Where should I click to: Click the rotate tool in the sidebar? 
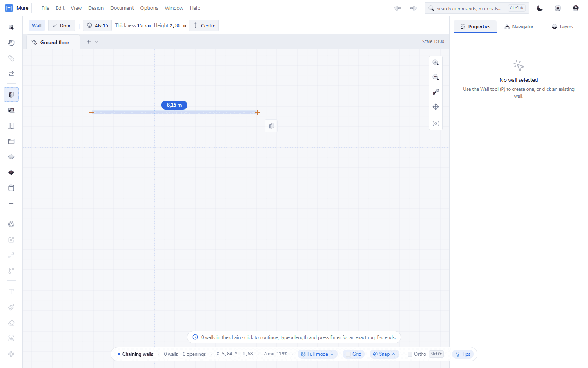tap(11, 224)
